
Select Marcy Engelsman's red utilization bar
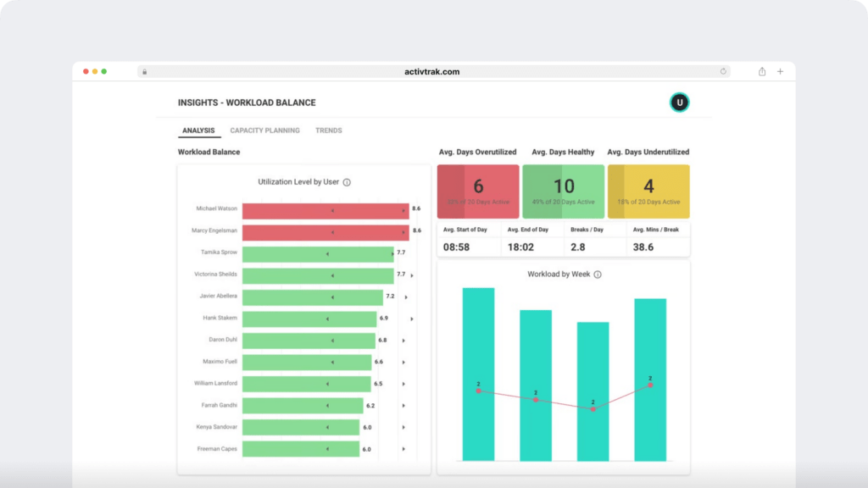click(x=325, y=232)
